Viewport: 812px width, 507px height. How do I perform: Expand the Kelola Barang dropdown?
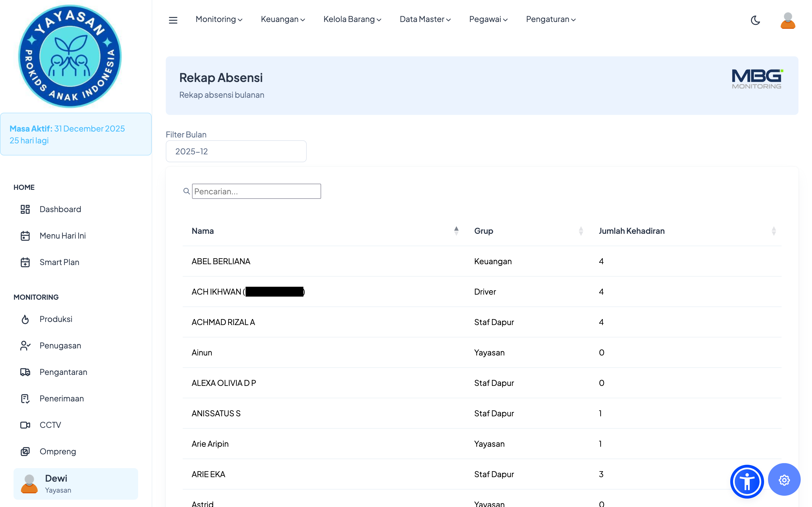(352, 19)
